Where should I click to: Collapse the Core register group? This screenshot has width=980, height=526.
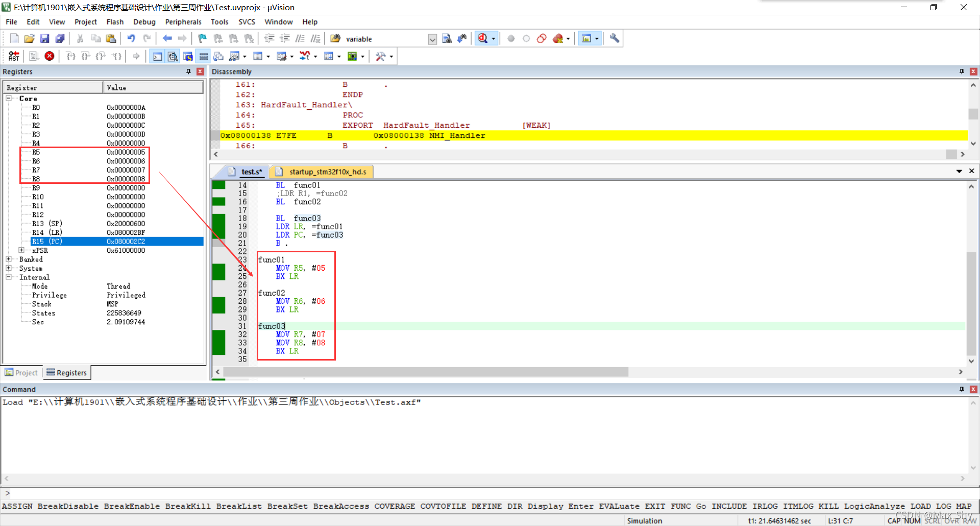click(x=9, y=99)
